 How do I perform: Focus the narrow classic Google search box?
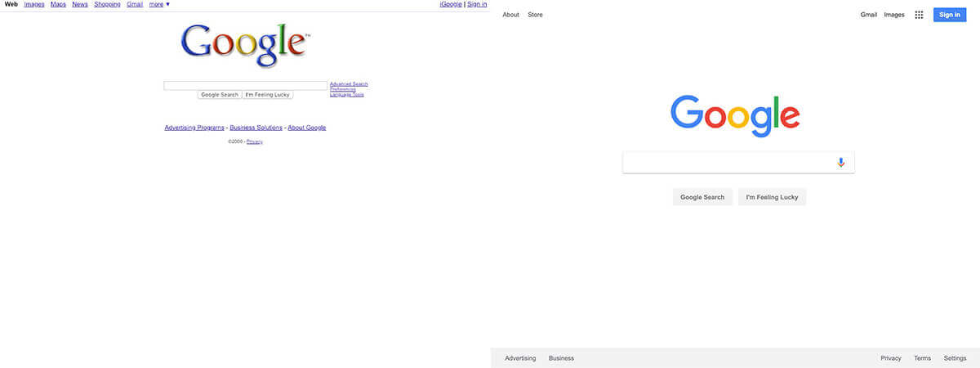click(245, 85)
